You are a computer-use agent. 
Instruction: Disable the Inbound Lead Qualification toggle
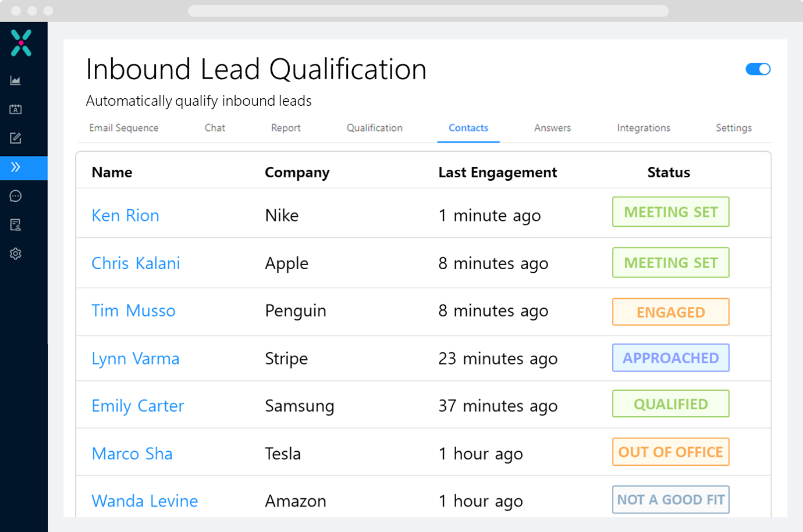point(758,69)
